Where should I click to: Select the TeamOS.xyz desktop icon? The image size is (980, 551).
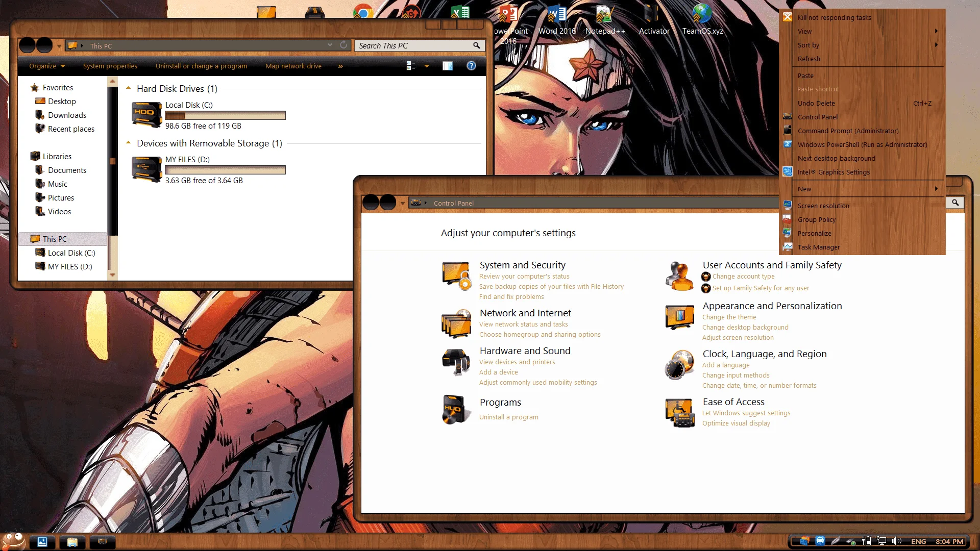pos(703,20)
